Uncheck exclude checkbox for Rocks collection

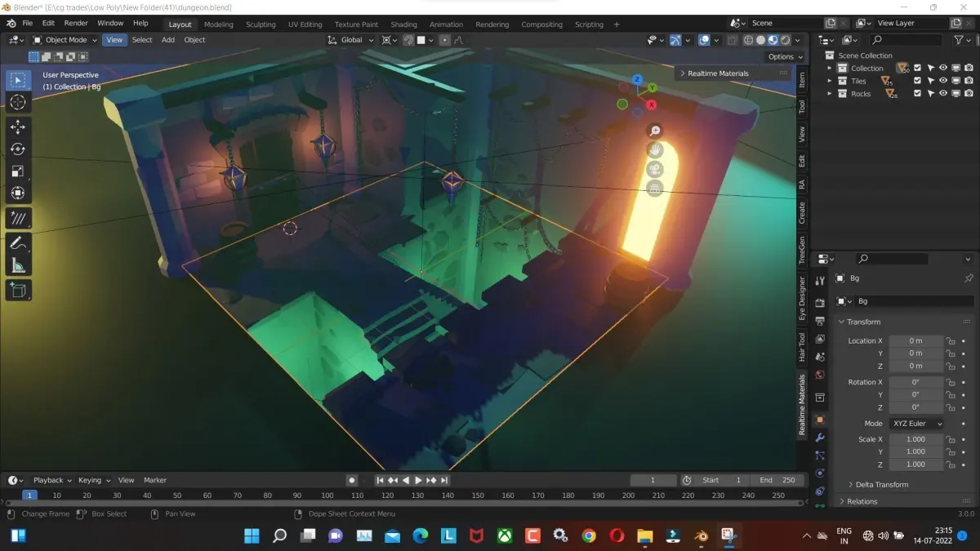[917, 94]
